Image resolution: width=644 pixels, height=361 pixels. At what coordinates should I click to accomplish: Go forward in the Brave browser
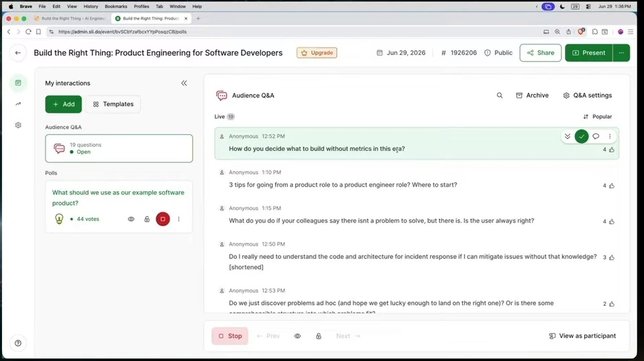(18, 32)
